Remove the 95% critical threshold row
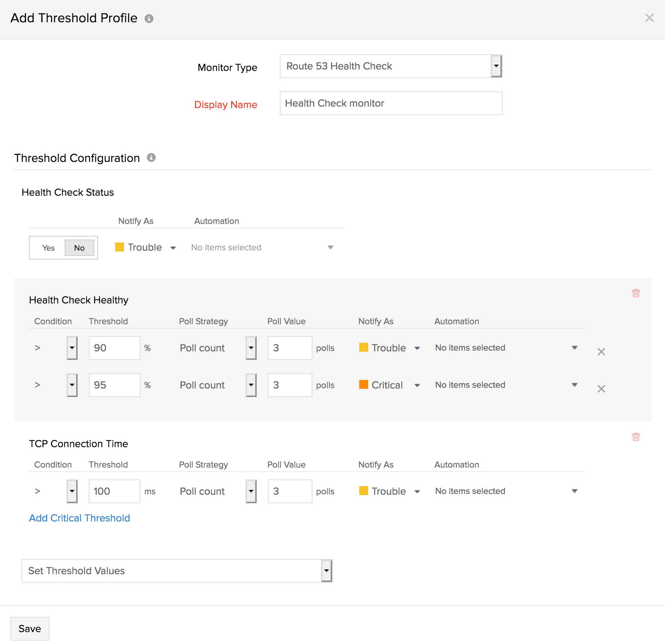This screenshot has height=644, width=665. point(601,389)
